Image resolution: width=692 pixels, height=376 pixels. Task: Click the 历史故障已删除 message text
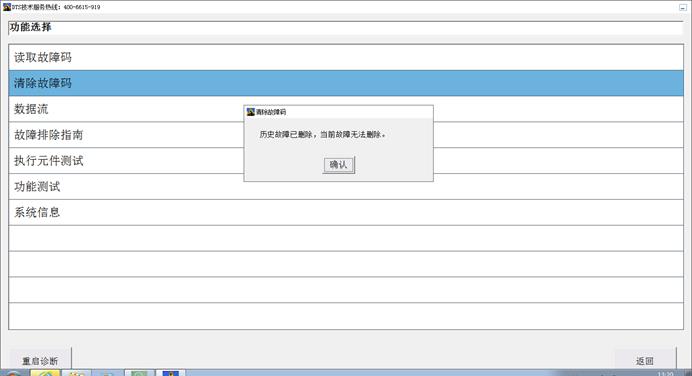click(322, 135)
